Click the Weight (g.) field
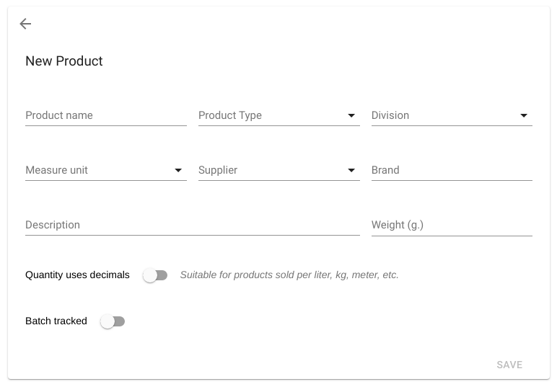 [452, 225]
